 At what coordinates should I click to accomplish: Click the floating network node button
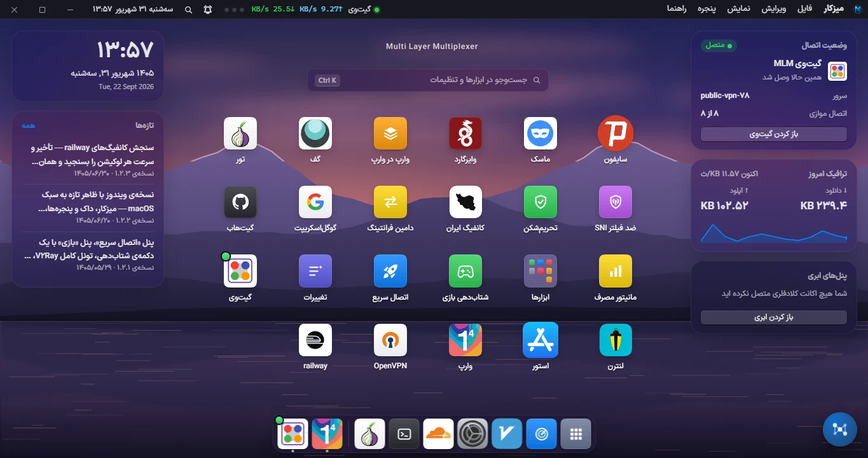tap(839, 429)
